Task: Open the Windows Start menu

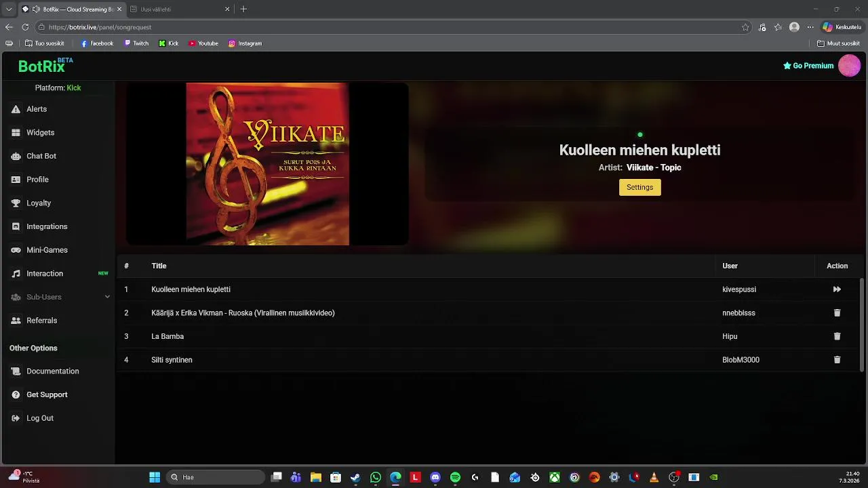Action: click(x=155, y=477)
